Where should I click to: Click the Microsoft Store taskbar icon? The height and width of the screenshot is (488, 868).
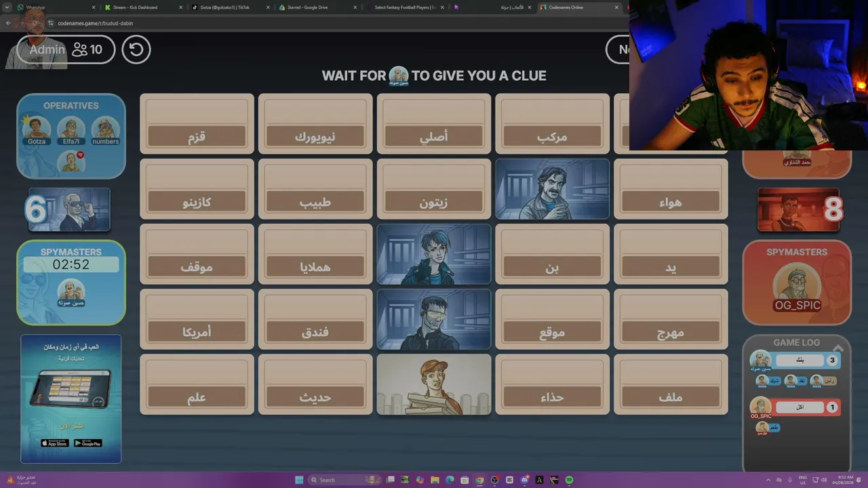(x=465, y=480)
